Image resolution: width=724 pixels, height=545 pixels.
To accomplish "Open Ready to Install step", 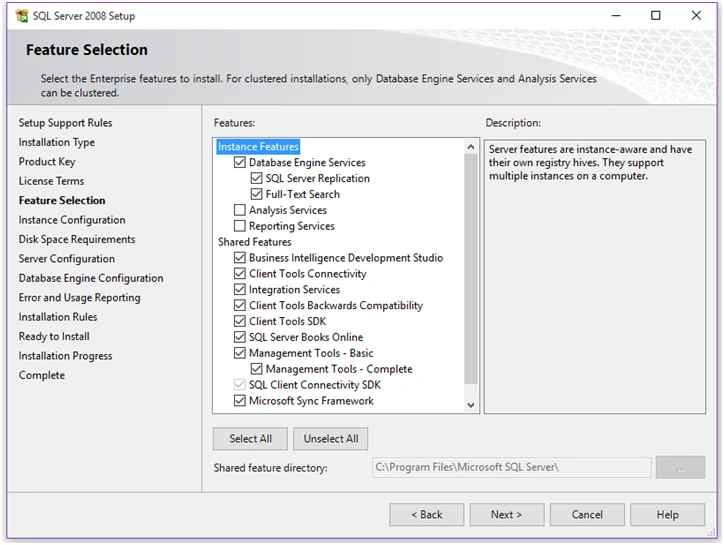I will 54,336.
